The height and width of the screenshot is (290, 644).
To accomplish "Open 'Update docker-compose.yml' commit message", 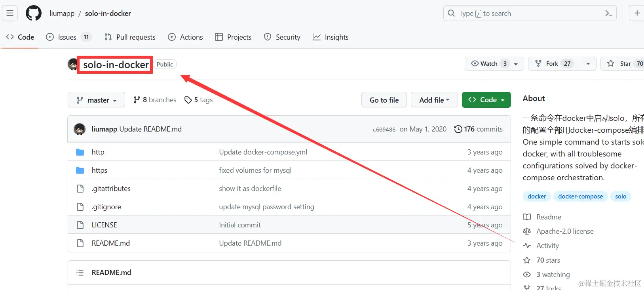I will 263,152.
